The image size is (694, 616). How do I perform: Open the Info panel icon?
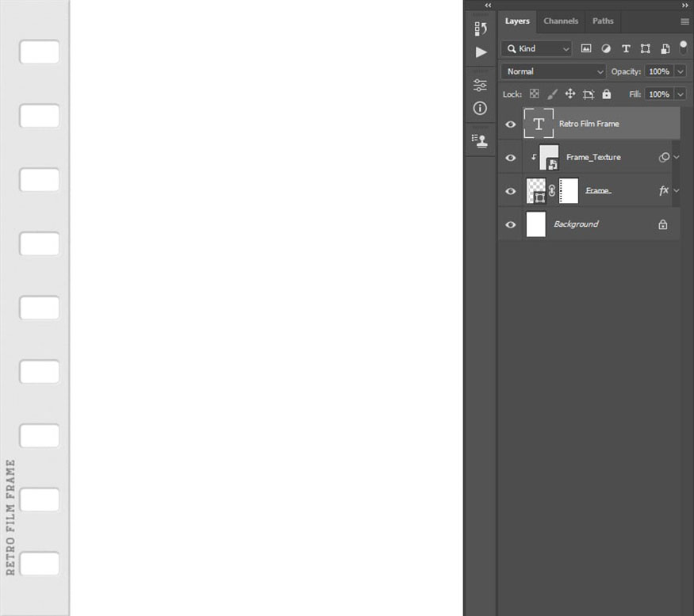[480, 108]
